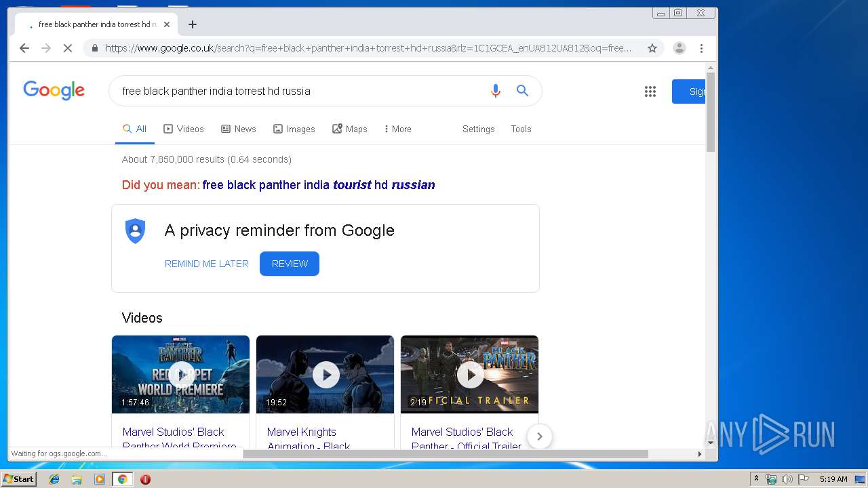
Task: Click the blue Sign in button
Action: tap(689, 91)
